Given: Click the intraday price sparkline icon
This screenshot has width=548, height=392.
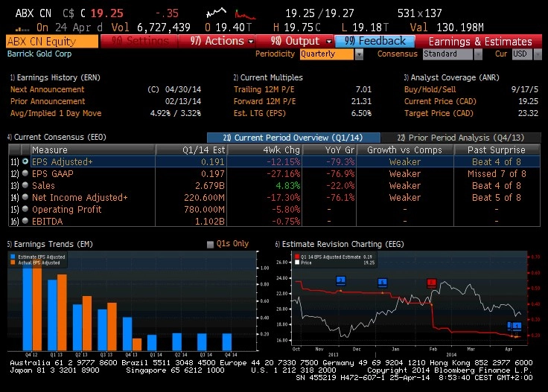Looking at the screenshot, I should (216, 13).
